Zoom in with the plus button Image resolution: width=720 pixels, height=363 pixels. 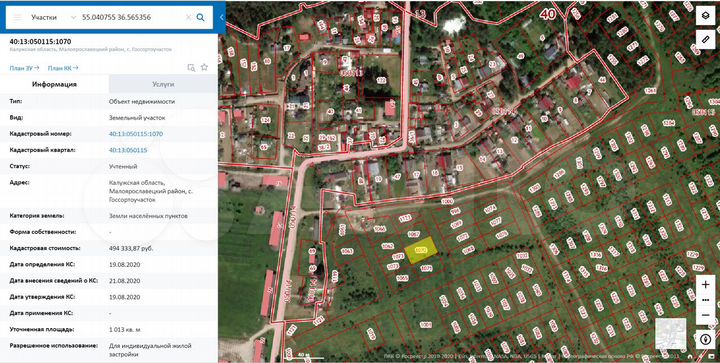[705, 285]
